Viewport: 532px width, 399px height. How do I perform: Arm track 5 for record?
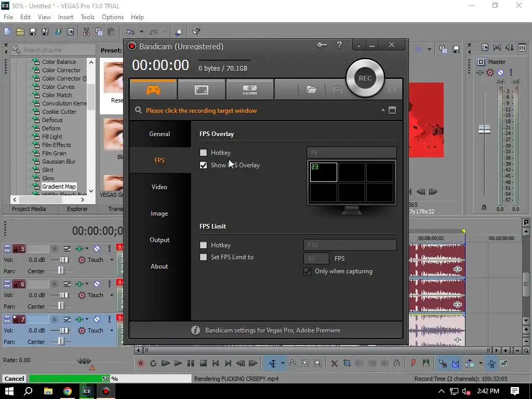point(54,249)
